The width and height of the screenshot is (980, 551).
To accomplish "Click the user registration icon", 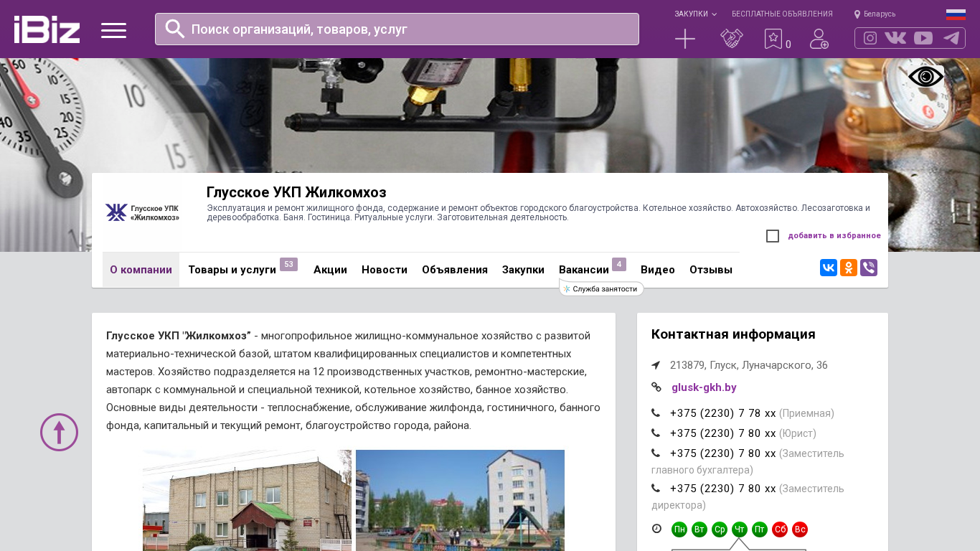I will pos(819,39).
